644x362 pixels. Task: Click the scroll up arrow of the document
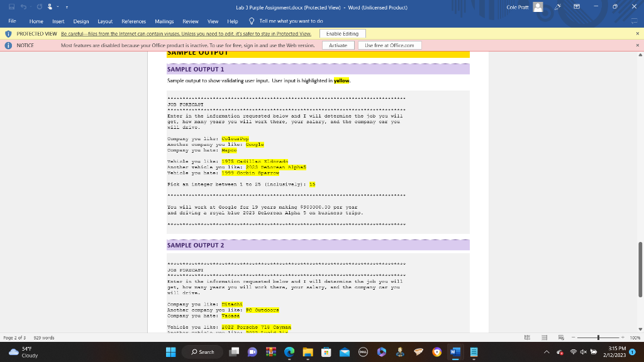coord(640,55)
